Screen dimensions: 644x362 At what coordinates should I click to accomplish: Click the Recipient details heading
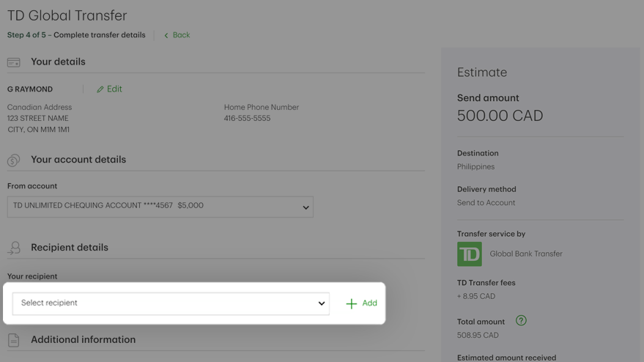[70, 248]
